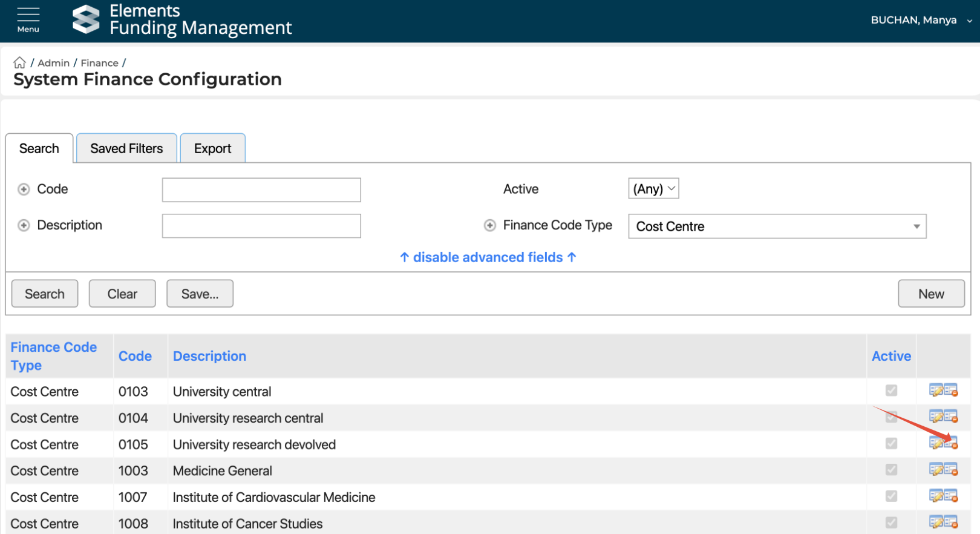Edit the Institute of Cardiovascular Medicine row

(936, 496)
